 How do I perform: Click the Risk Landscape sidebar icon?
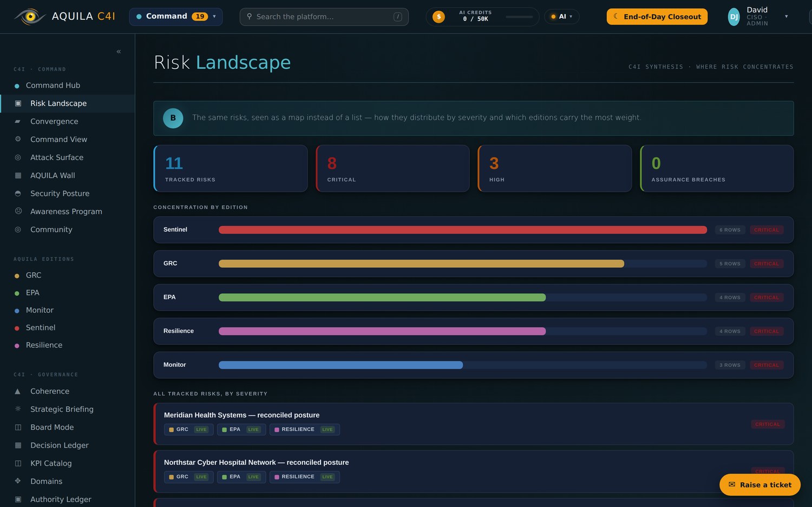tap(18, 103)
